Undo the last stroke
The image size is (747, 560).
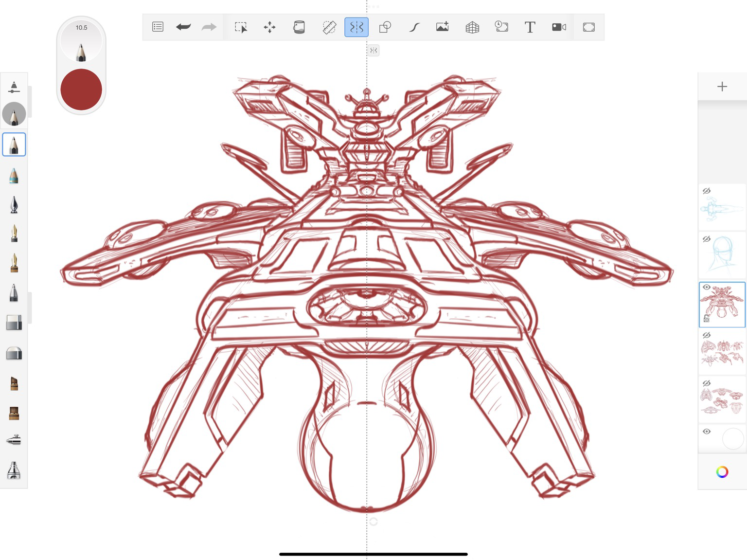[x=183, y=27]
